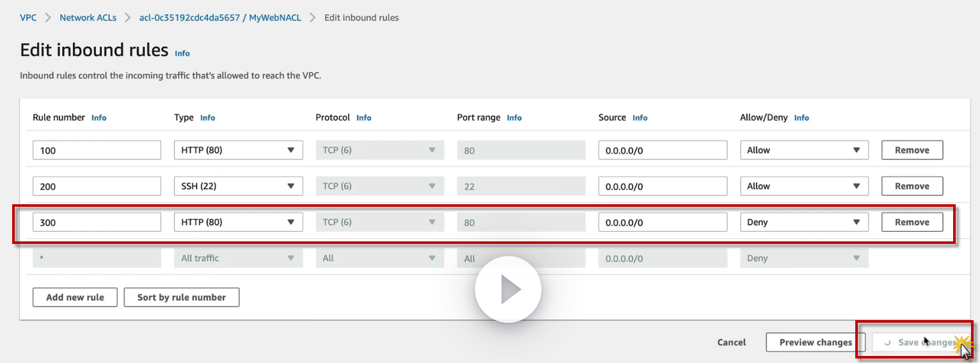Click Info link next to Protocol column
The height and width of the screenshot is (363, 980).
pyautogui.click(x=363, y=118)
